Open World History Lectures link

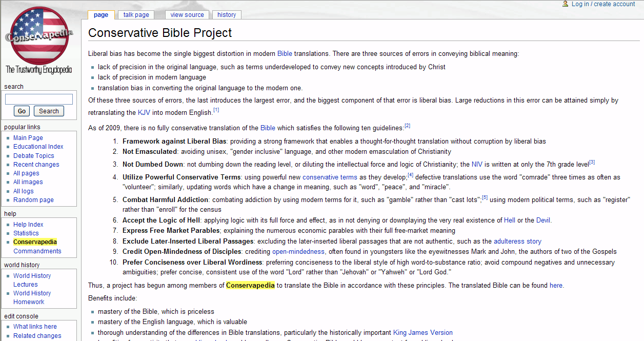pyautogui.click(x=32, y=280)
